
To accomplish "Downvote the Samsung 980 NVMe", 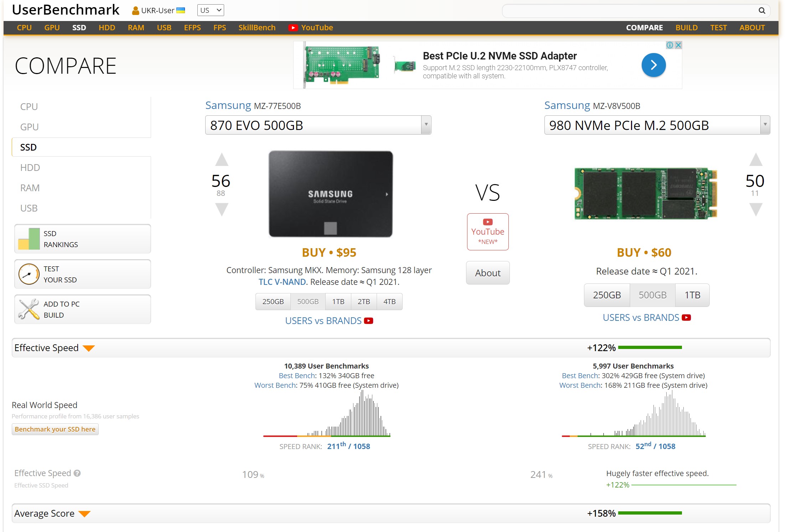I will pyautogui.click(x=756, y=209).
